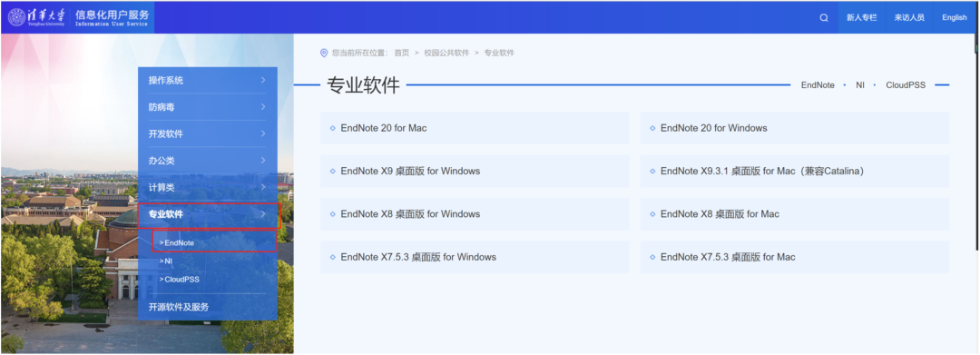Open EndNote X8 桌面版 for Windows
This screenshot has width=980, height=355.
475,213
